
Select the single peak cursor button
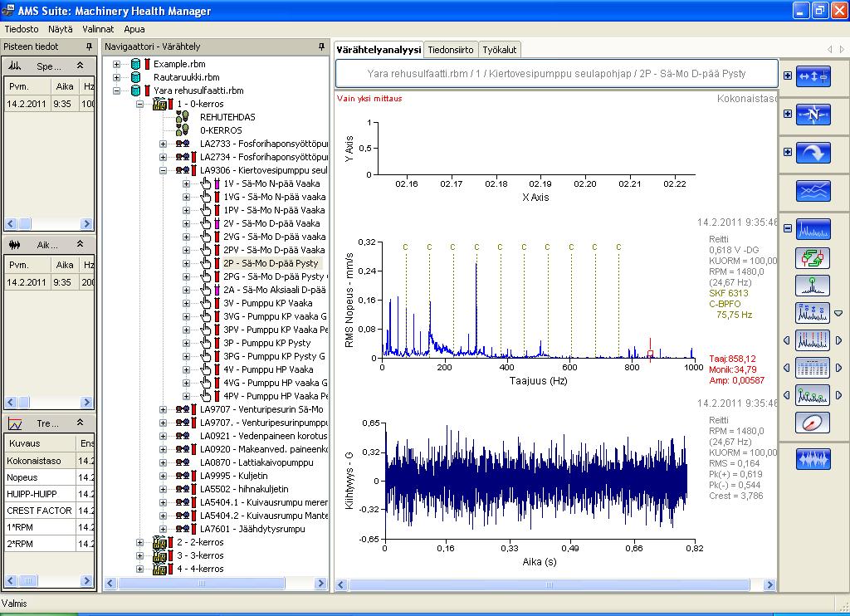(x=813, y=286)
